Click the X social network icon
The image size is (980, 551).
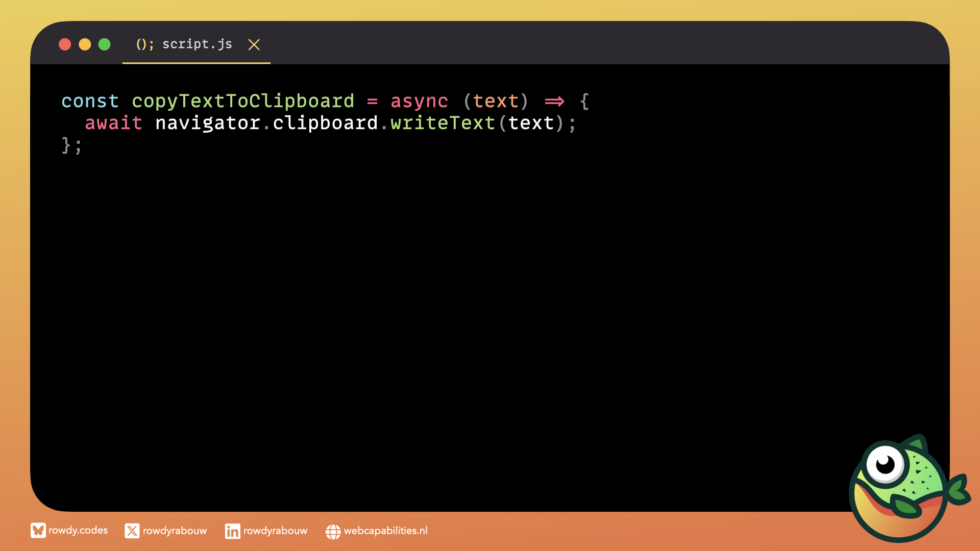pos(132,531)
